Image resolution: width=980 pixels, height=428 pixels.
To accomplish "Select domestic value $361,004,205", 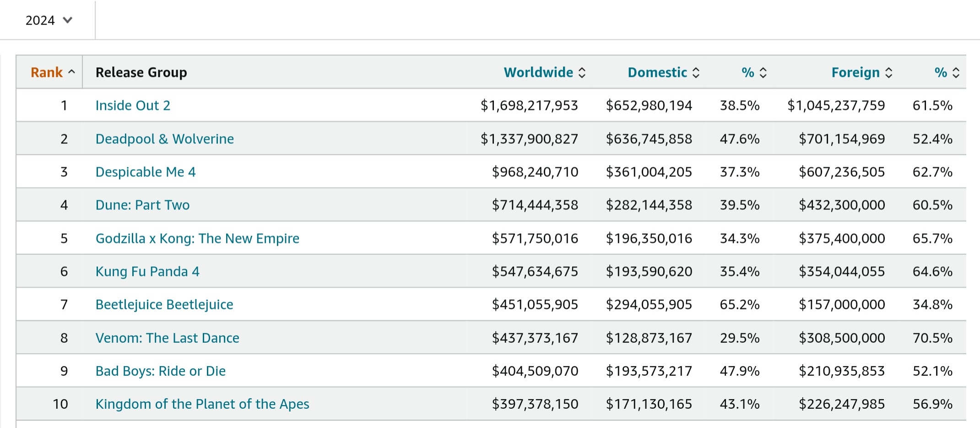I will point(649,172).
